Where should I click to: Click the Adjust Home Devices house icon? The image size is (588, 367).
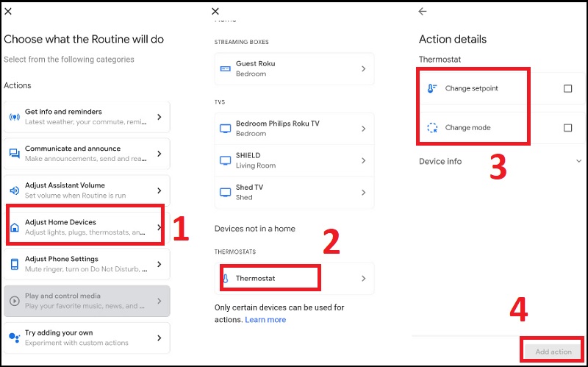pos(14,227)
